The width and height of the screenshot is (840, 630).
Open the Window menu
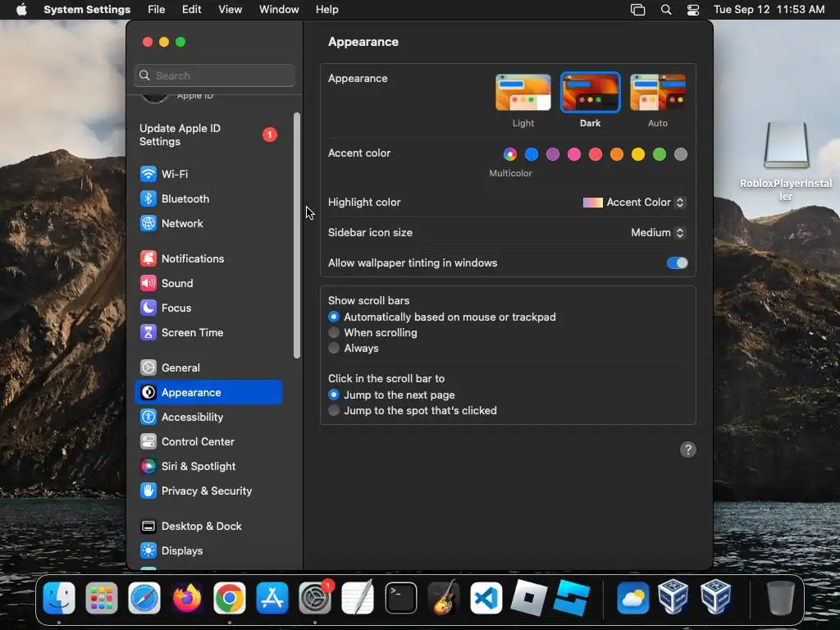point(279,10)
